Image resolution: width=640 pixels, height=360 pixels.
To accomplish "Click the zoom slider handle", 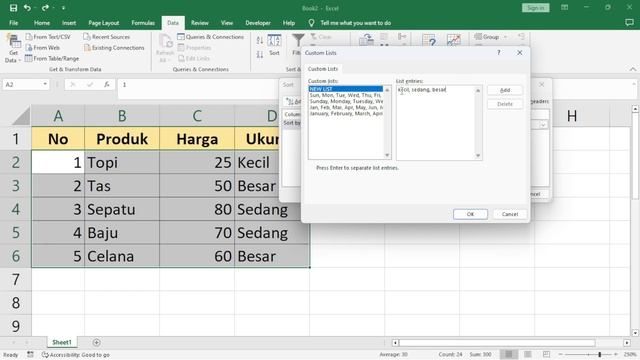I will 600,354.
